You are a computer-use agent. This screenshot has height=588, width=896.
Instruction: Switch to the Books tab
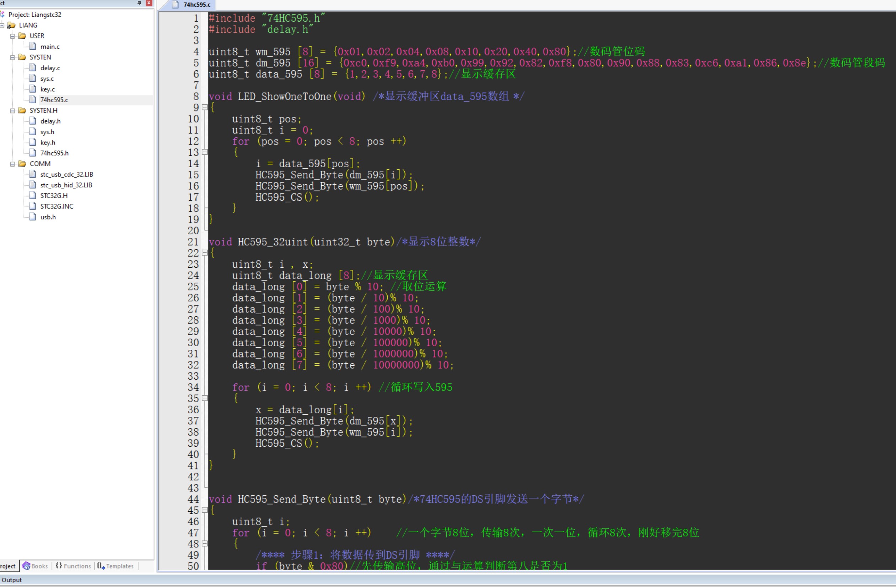35,567
